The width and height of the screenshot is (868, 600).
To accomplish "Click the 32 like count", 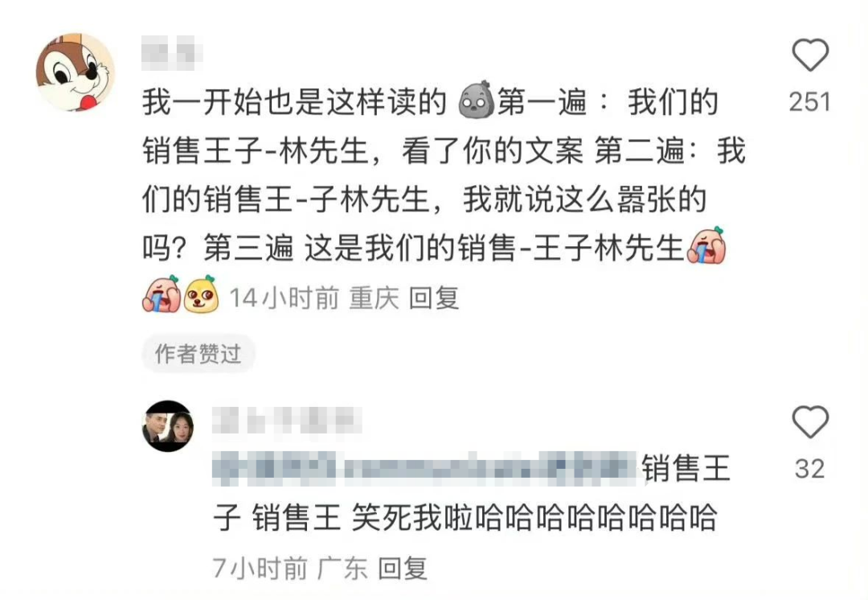I will point(810,469).
